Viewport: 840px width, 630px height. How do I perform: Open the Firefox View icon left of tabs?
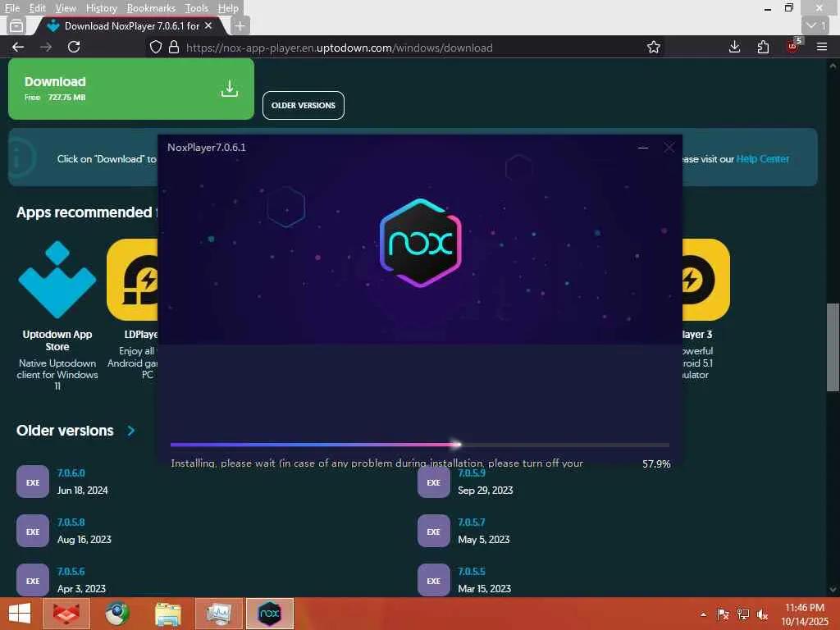click(16, 25)
